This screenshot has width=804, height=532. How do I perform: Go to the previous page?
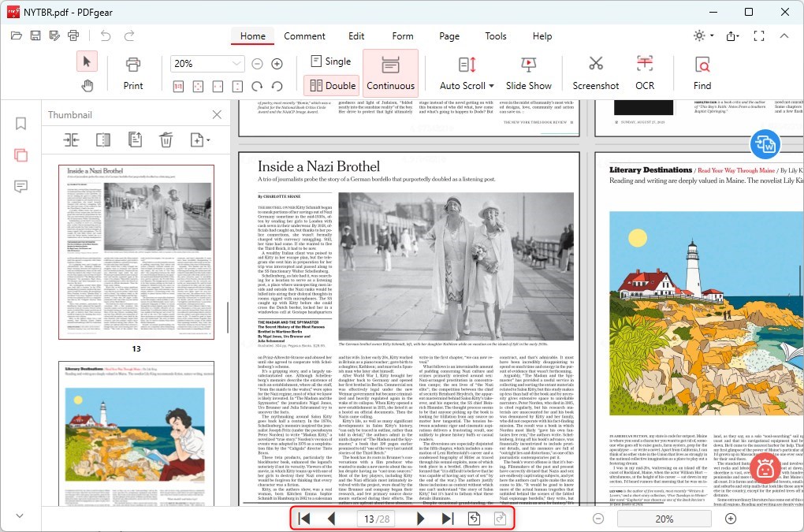pos(331,519)
